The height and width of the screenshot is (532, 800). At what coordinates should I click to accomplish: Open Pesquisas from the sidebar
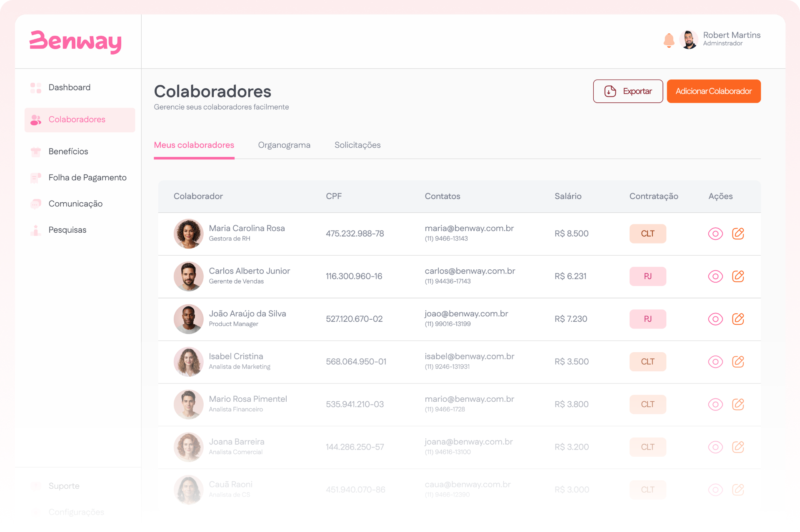[x=67, y=230]
